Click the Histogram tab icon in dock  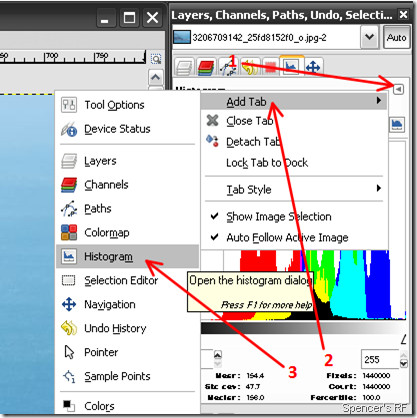pyautogui.click(x=291, y=67)
